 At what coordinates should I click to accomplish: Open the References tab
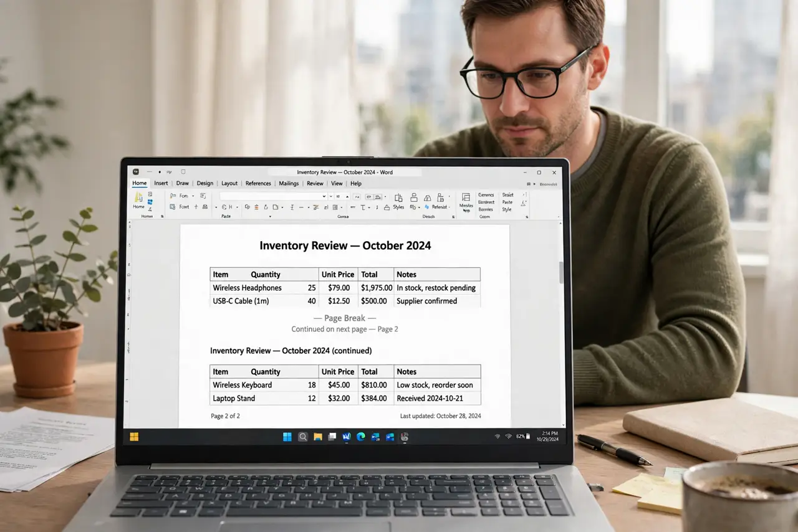(258, 183)
